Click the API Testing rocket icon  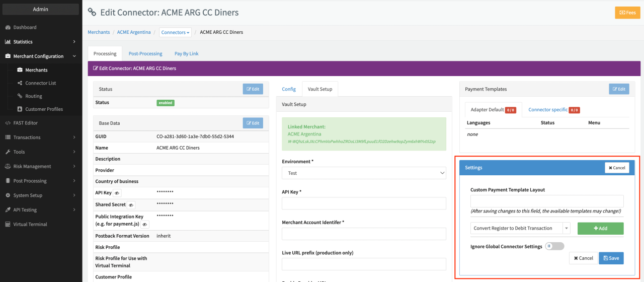click(x=8, y=210)
